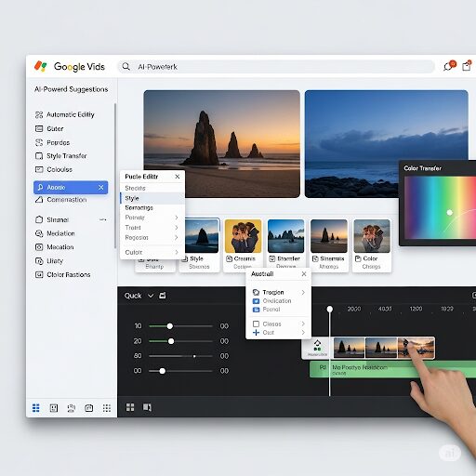
Task: Toggle the Oiedication checkbox
Action: coord(256,301)
